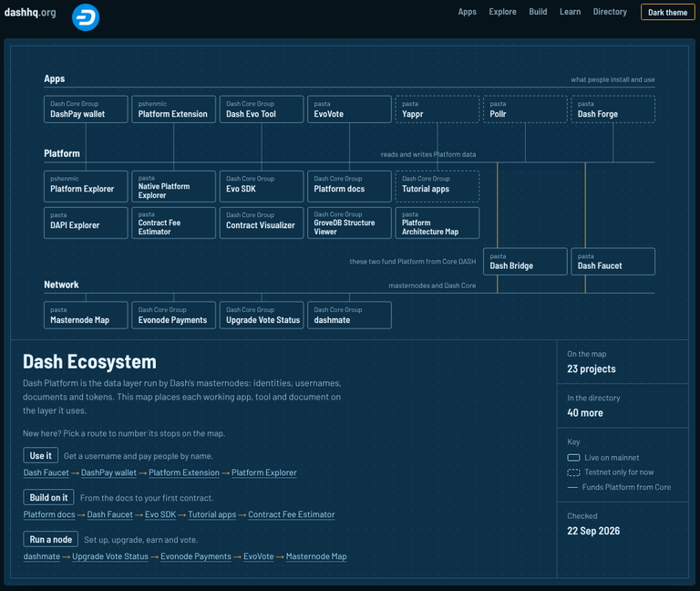Open the Yappr testnet card

(x=437, y=109)
